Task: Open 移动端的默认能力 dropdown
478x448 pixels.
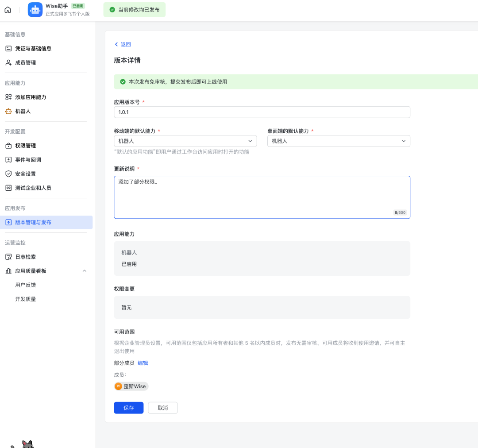Action: pyautogui.click(x=185, y=141)
